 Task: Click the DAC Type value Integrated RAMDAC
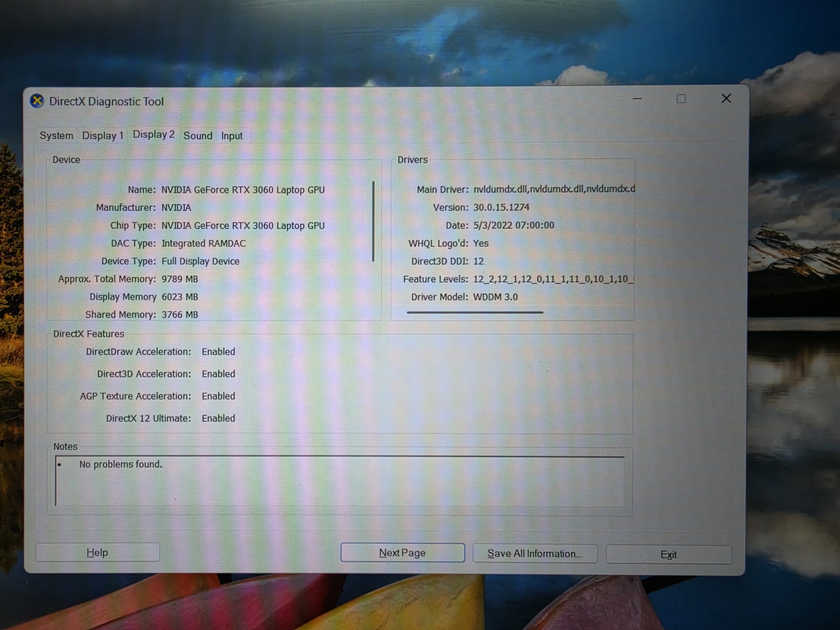pos(203,243)
